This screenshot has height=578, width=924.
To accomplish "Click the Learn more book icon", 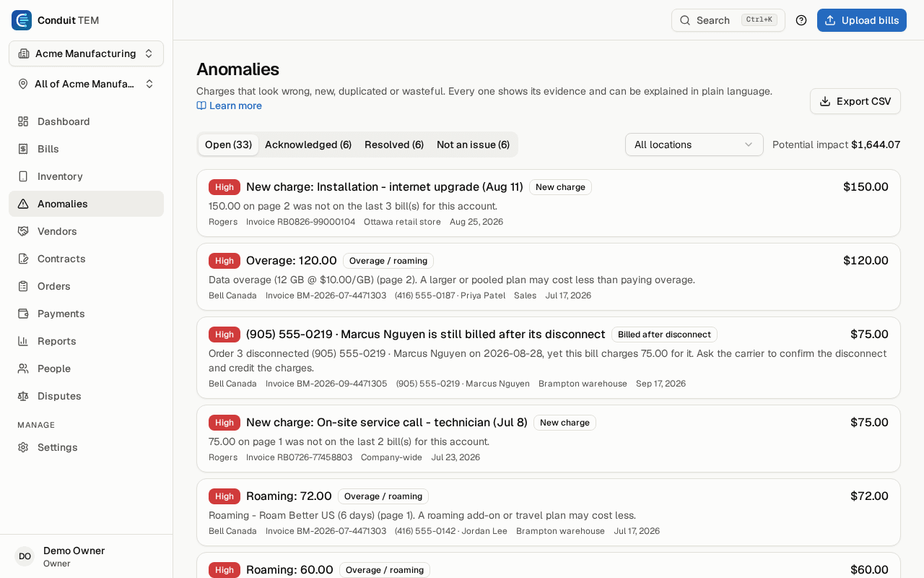I will pos(201,105).
